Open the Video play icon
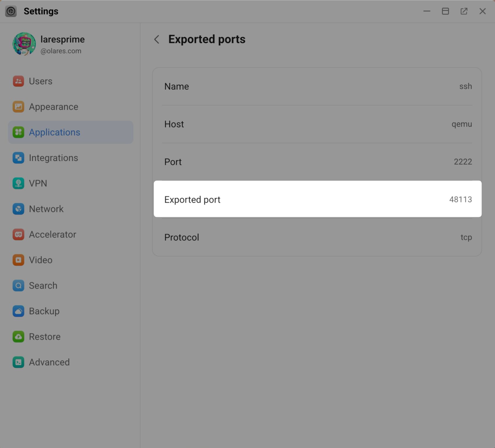 pyautogui.click(x=18, y=260)
